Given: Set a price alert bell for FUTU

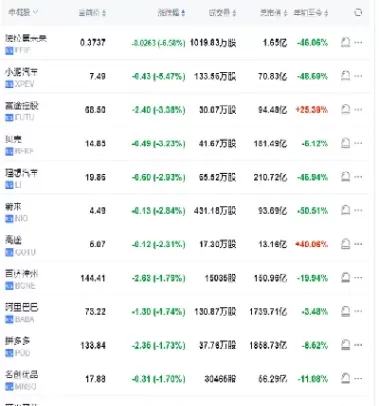Looking at the screenshot, I should pyautogui.click(x=346, y=110).
